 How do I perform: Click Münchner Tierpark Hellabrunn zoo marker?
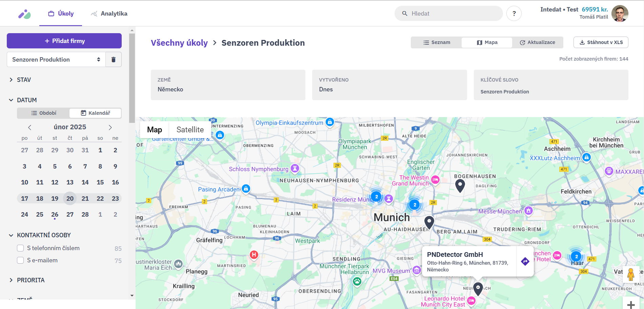(x=357, y=281)
